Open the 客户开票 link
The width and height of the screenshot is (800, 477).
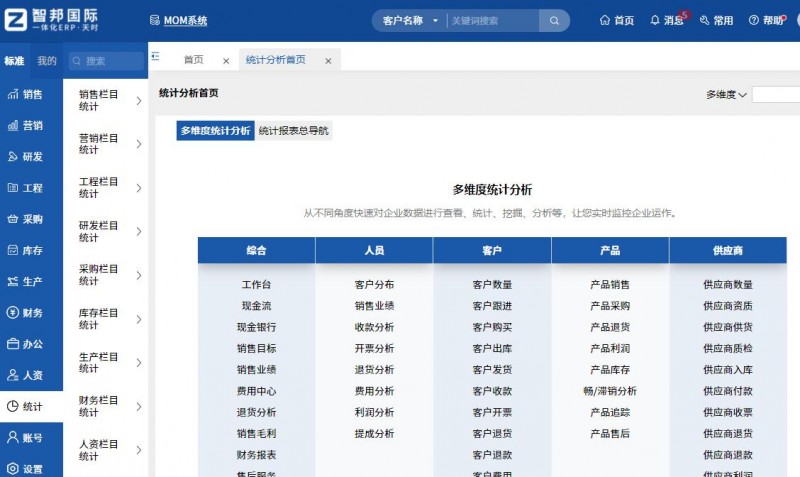click(x=492, y=412)
